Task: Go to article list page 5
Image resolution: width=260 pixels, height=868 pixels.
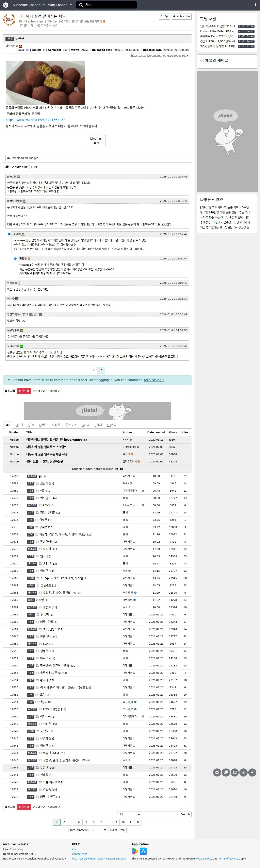Action: [86, 822]
